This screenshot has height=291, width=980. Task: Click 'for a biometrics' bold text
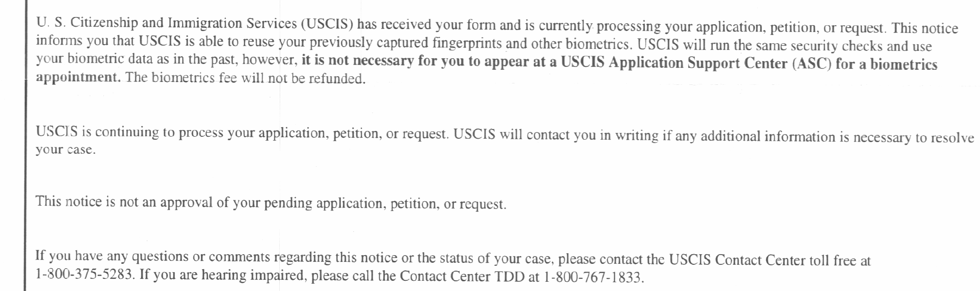[886, 65]
